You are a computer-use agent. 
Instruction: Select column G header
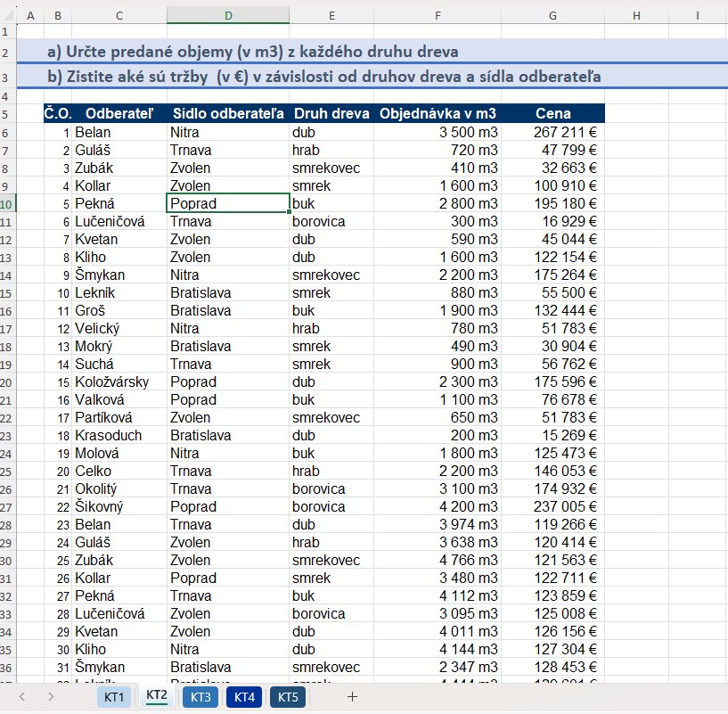[x=552, y=15]
